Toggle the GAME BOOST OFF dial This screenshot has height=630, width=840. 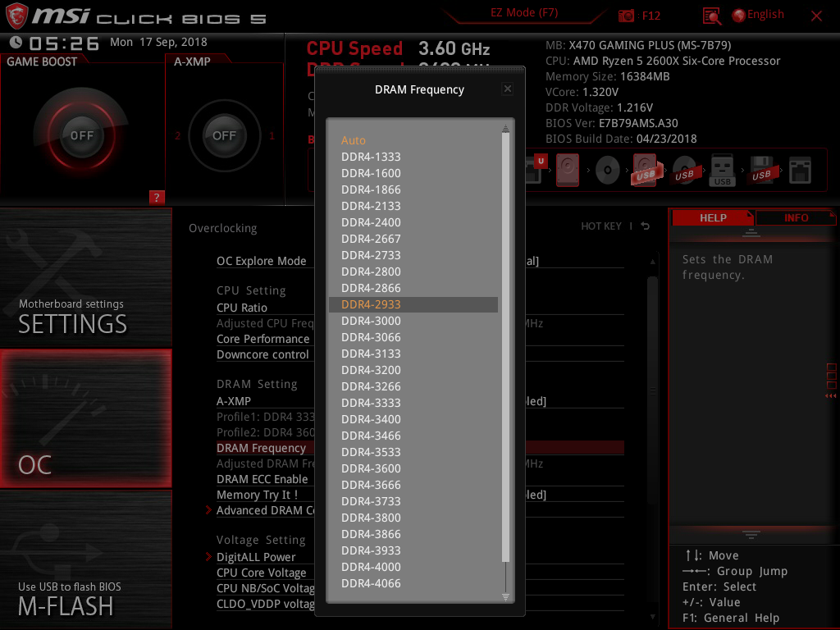(x=82, y=135)
